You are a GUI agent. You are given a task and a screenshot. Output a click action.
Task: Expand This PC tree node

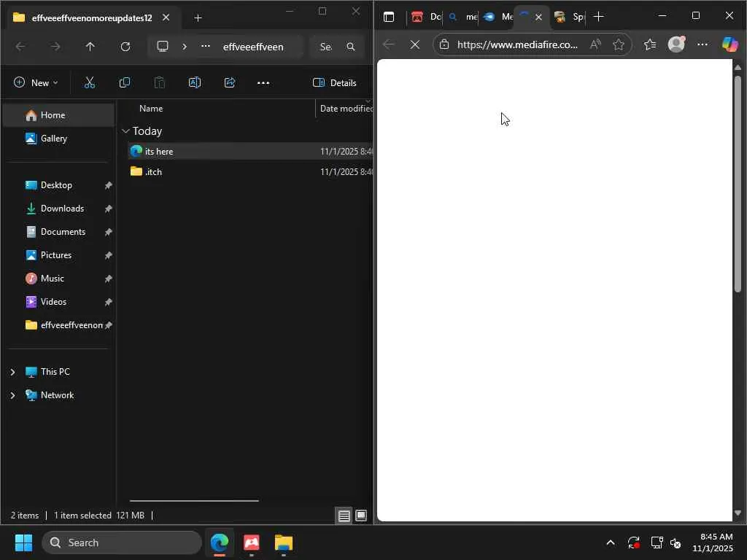(13, 372)
